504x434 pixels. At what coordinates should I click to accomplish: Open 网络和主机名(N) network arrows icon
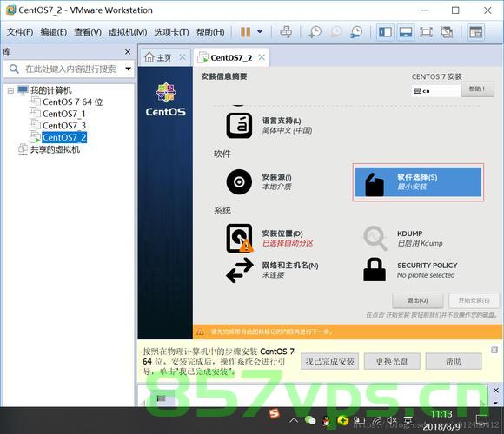tap(240, 271)
